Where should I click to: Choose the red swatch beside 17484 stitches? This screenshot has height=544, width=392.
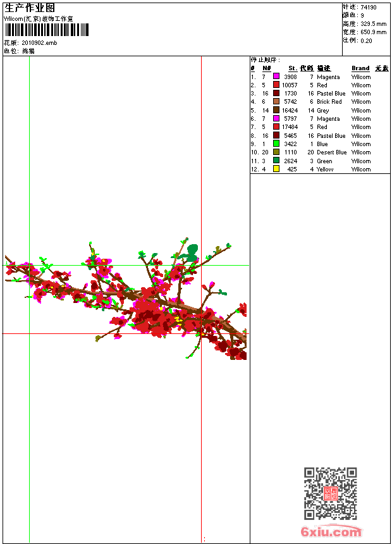pos(276,127)
